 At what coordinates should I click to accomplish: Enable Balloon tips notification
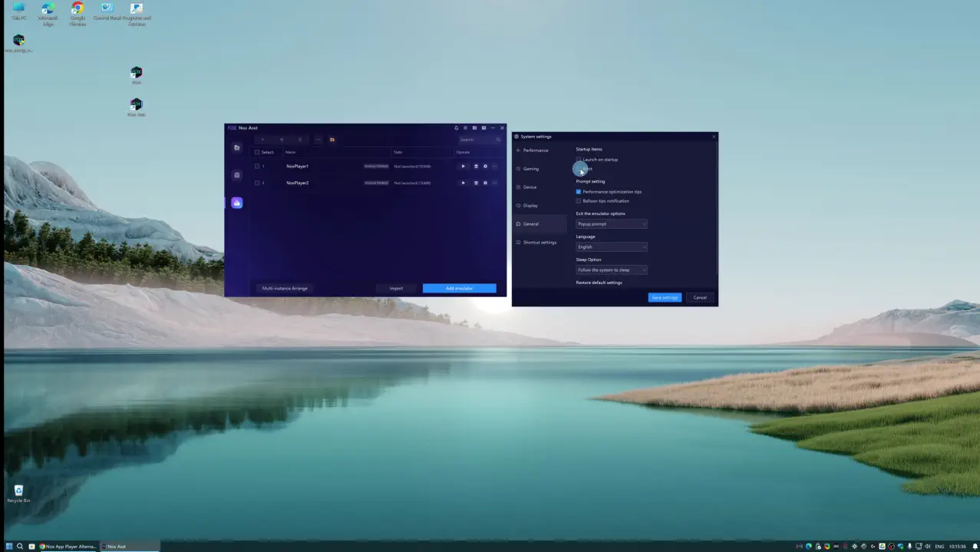tap(579, 201)
